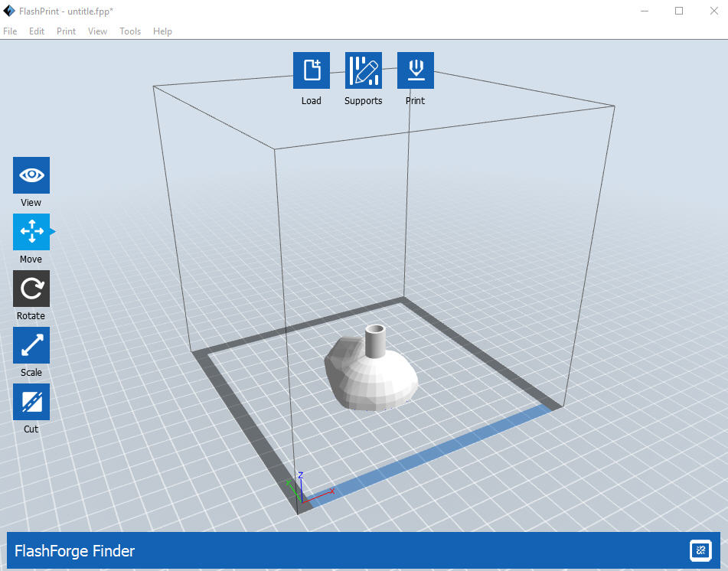This screenshot has width=728, height=571.
Task: Click the Rotate label text
Action: click(x=31, y=315)
